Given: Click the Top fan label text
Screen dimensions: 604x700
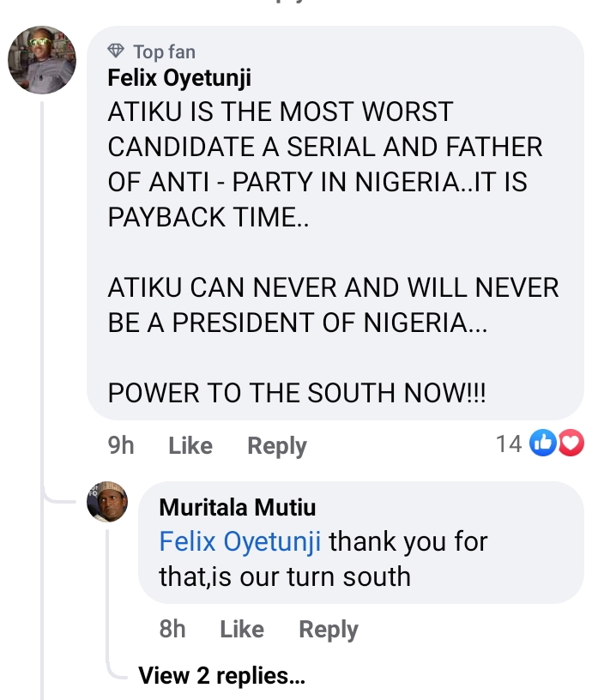Looking at the screenshot, I should click(164, 51).
